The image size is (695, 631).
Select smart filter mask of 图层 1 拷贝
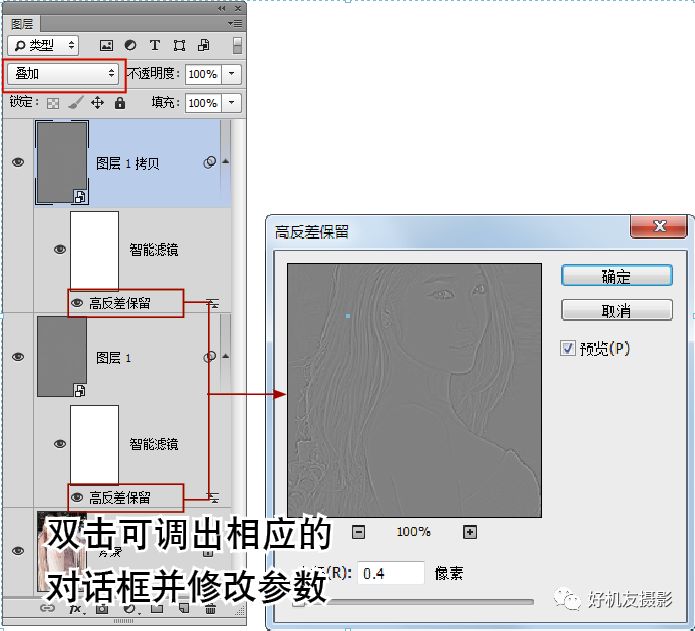click(94, 250)
